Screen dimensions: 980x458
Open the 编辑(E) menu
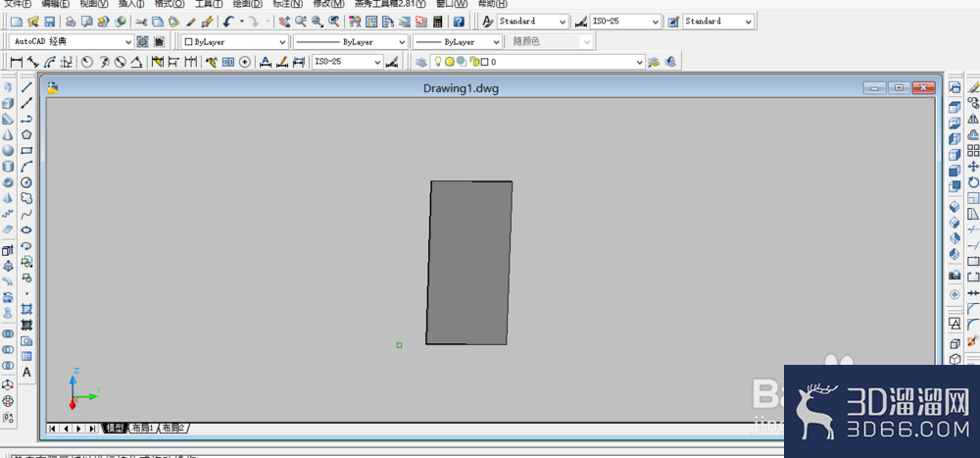coord(56,4)
